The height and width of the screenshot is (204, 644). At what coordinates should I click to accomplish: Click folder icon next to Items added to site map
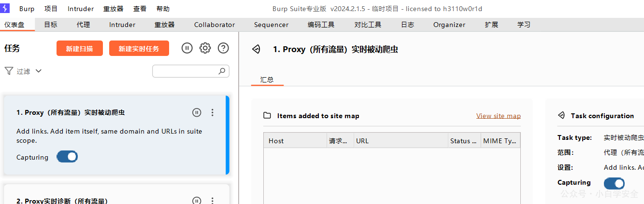(267, 116)
